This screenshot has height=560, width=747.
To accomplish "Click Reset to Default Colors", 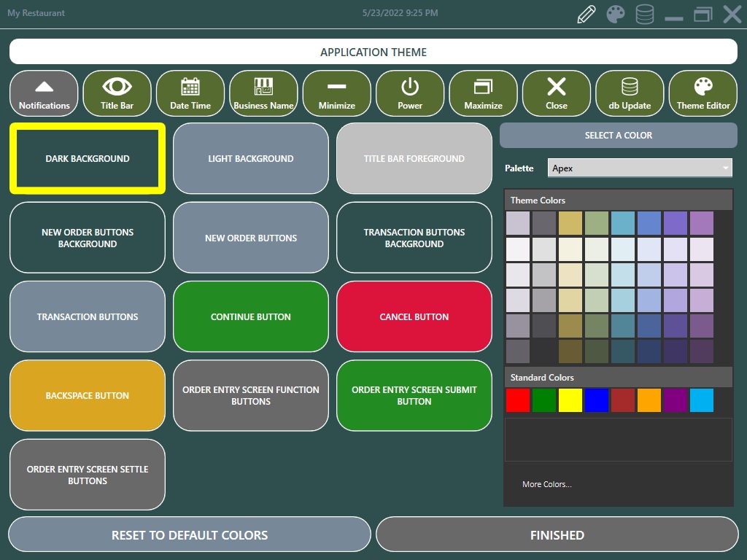I will [190, 535].
